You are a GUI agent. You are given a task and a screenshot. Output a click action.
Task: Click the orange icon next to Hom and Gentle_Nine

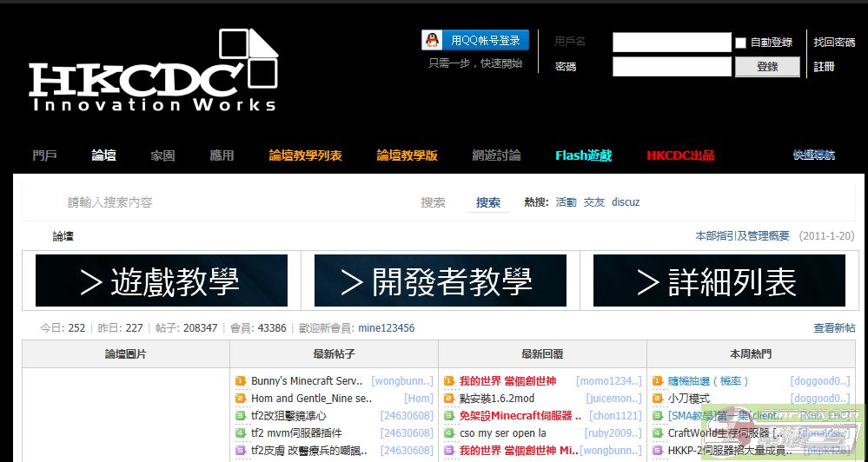(242, 399)
